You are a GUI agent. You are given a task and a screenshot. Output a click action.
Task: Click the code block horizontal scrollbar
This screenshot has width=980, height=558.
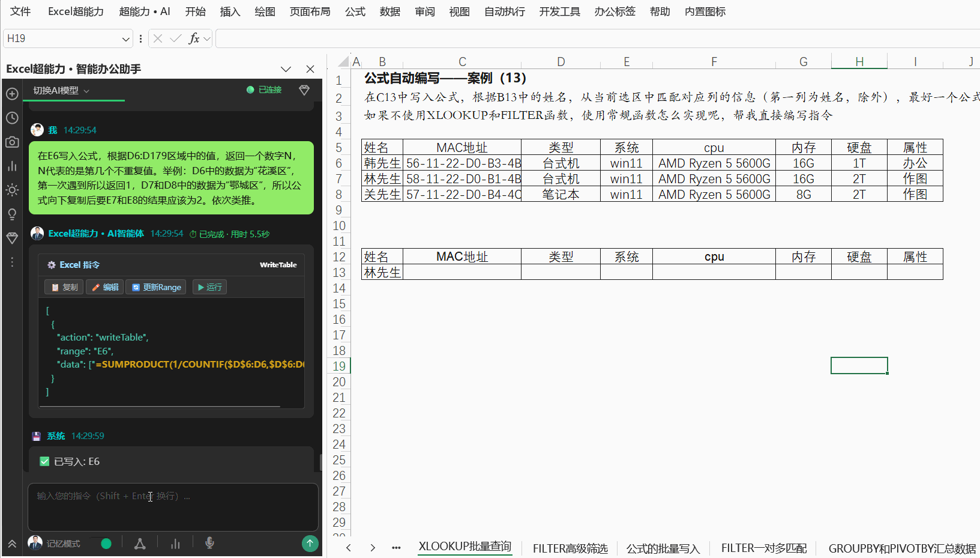(x=159, y=407)
